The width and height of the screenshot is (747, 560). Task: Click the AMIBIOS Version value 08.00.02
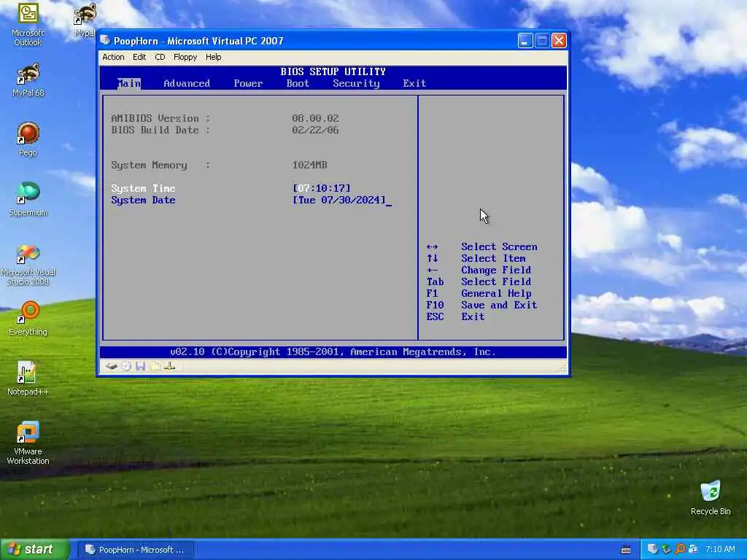tap(315, 118)
